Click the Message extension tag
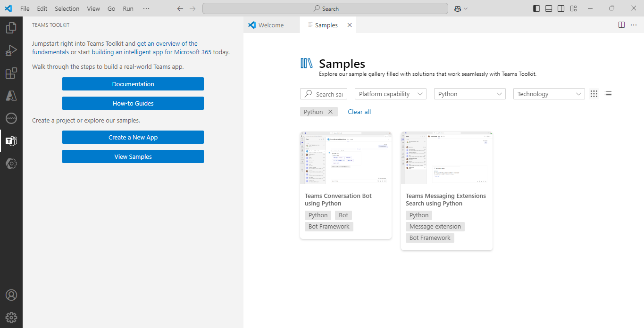644x328 pixels. tap(435, 226)
